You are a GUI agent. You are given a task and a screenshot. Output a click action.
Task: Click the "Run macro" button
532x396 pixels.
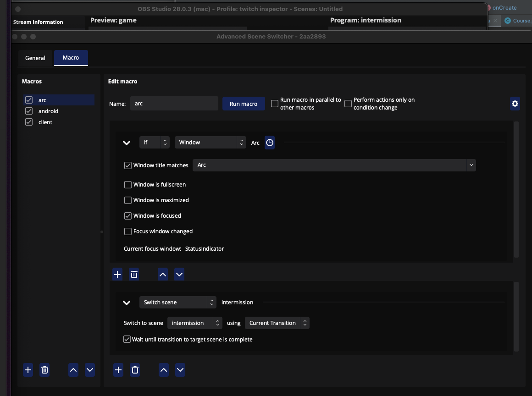tap(244, 104)
